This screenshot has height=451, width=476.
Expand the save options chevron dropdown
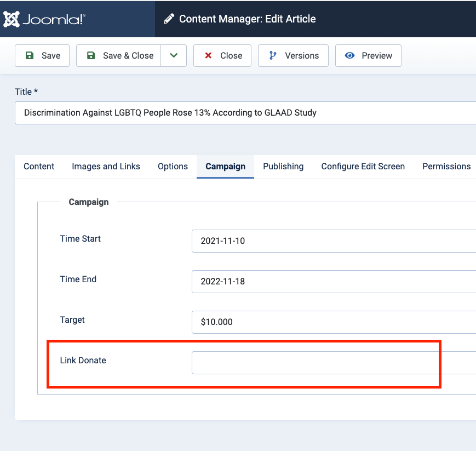point(174,56)
